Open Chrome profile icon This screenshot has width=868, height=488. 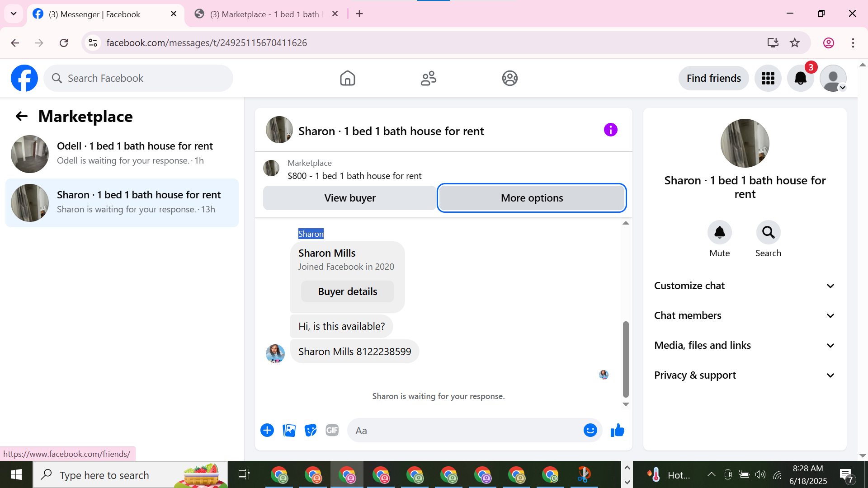[829, 42]
